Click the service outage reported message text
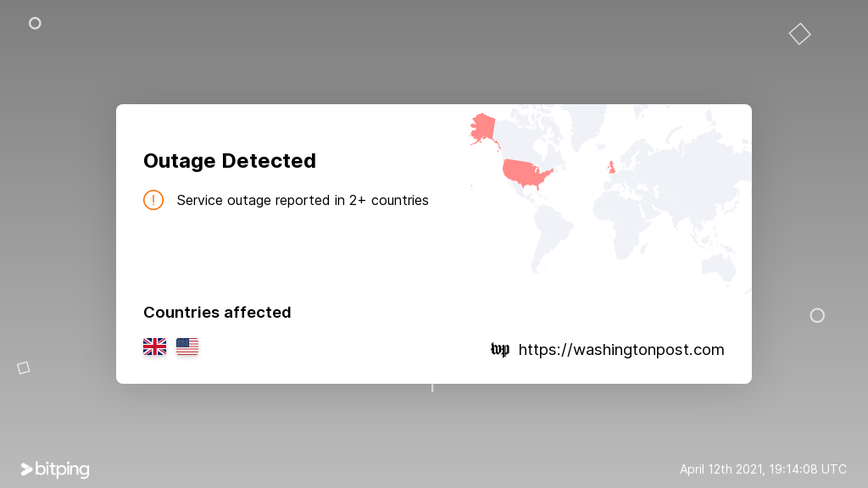The height and width of the screenshot is (488, 868). 303,200
